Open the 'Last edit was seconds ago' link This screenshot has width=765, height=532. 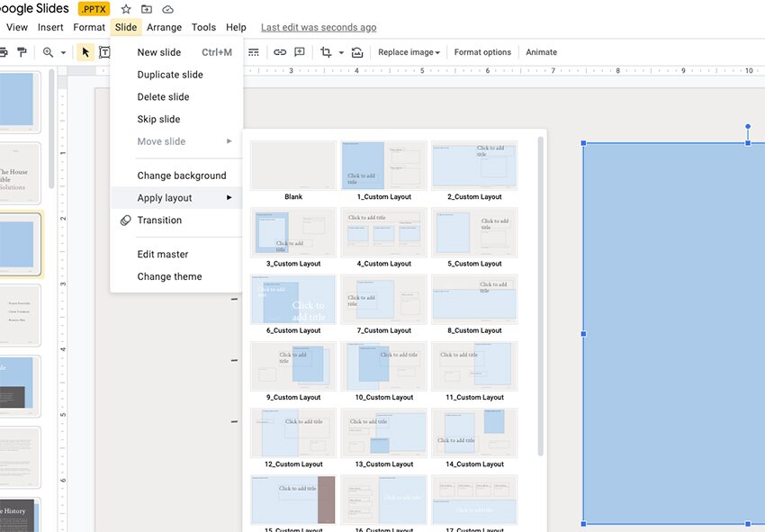319,28
